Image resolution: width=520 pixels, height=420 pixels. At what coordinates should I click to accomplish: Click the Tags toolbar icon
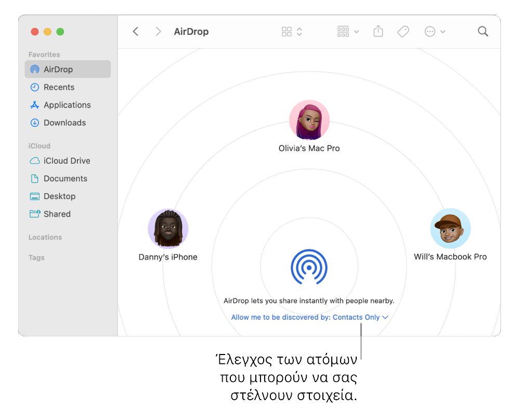pos(403,32)
